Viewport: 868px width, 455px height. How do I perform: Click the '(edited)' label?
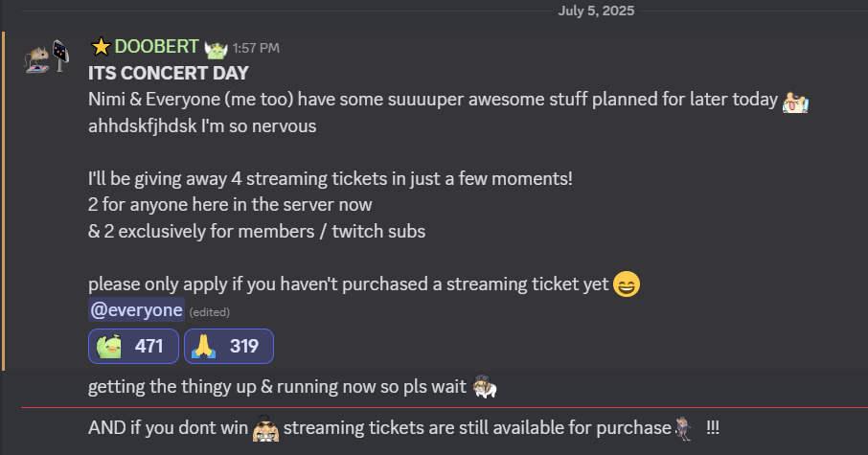coord(209,312)
